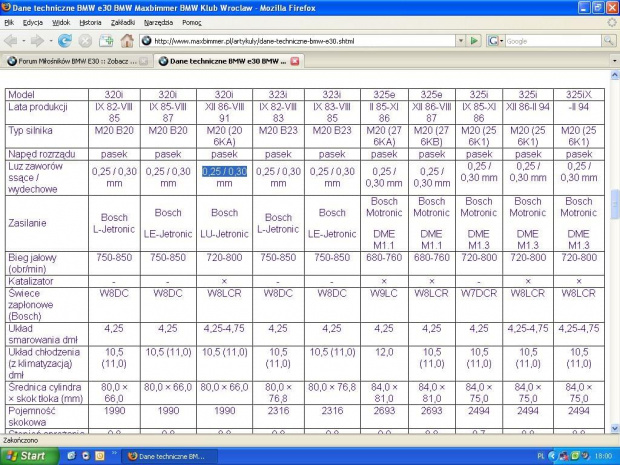Click the green Go arrow button
The image size is (620, 465).
[474, 41]
